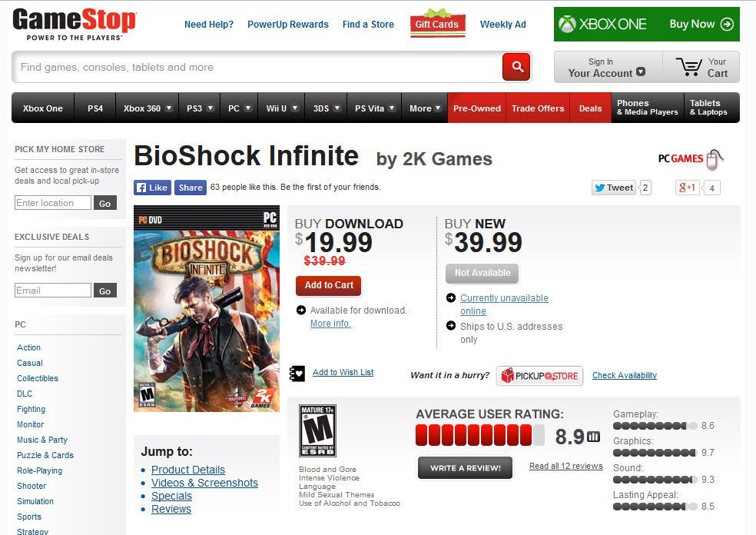Click the BioShock Infinite cover thumbnail

pos(206,308)
